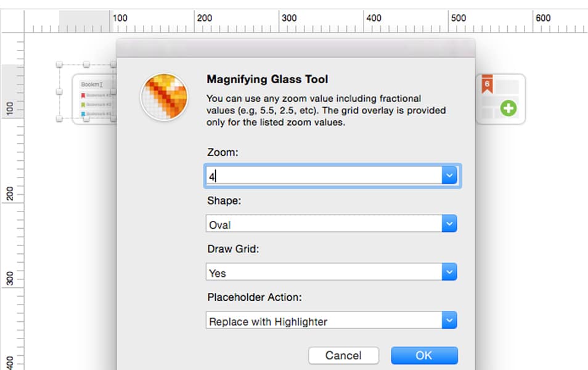Image resolution: width=588 pixels, height=370 pixels.
Task: Open the Placeholder Action dropdown
Action: [449, 320]
